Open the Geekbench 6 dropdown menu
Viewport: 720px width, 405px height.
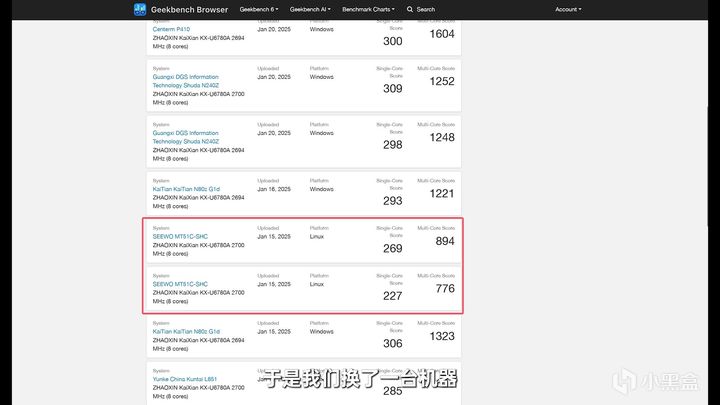click(259, 9)
